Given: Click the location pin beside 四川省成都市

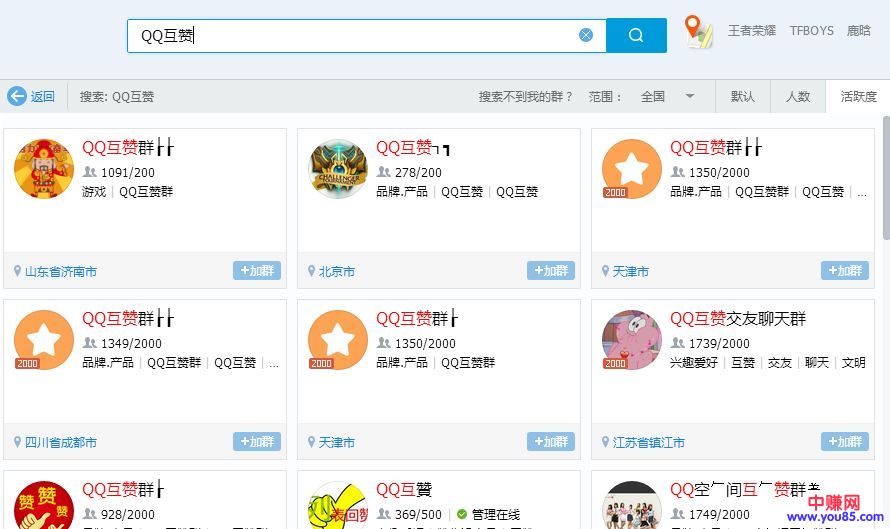Looking at the screenshot, I should click(x=17, y=442).
